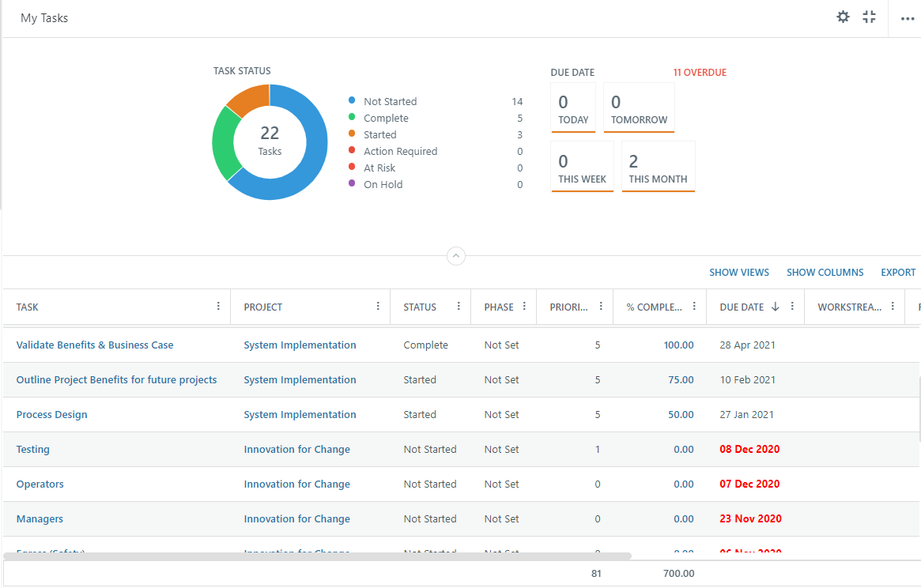Open the My Tasks settings gear
The height and width of the screenshot is (588, 921).
coord(843,17)
